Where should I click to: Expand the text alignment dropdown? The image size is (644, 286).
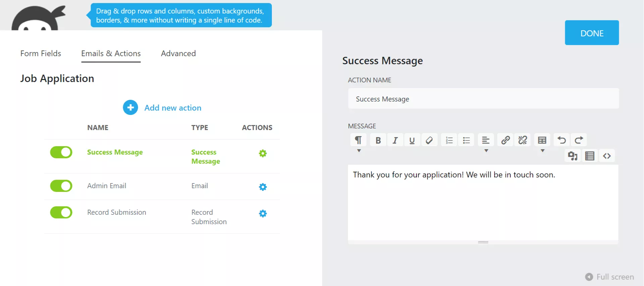coord(486,151)
